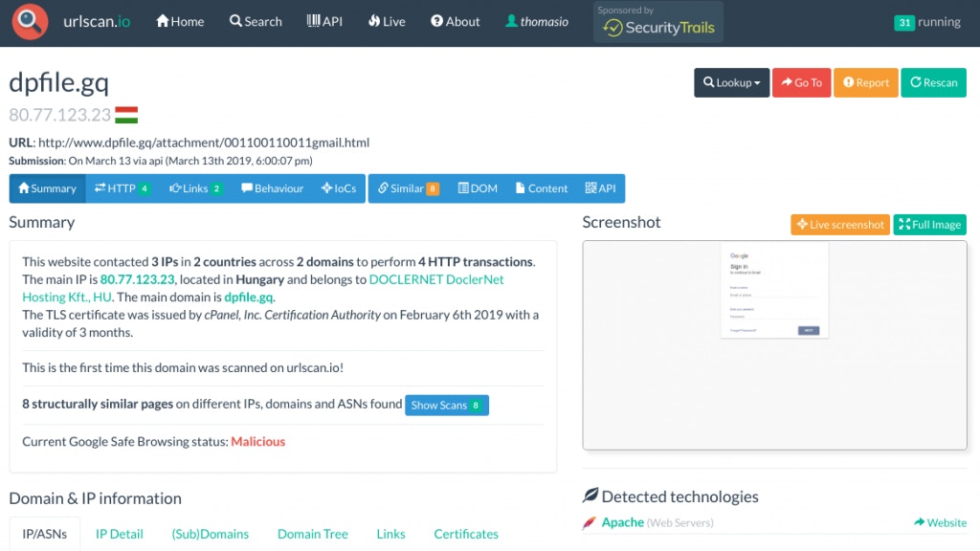Select the IP/ASNs tab
980x551 pixels.
click(44, 534)
